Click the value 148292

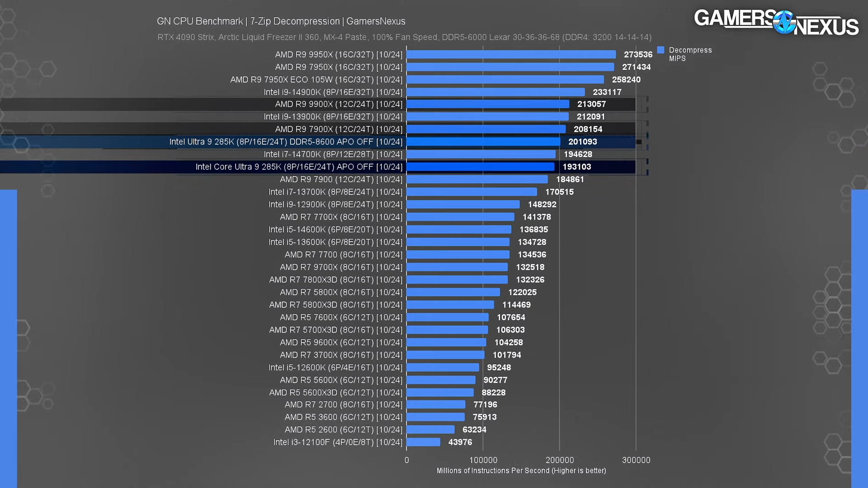click(x=542, y=205)
